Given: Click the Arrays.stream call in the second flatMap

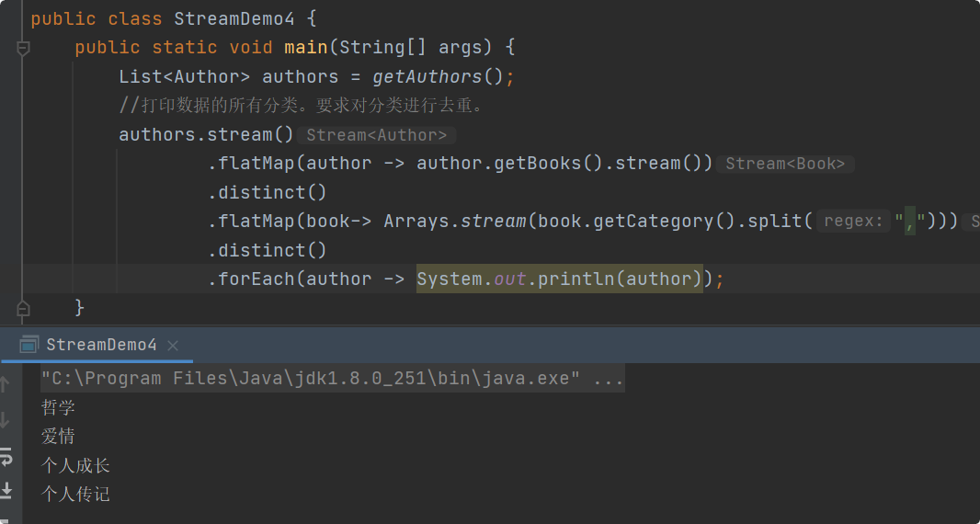Looking at the screenshot, I should click(456, 221).
